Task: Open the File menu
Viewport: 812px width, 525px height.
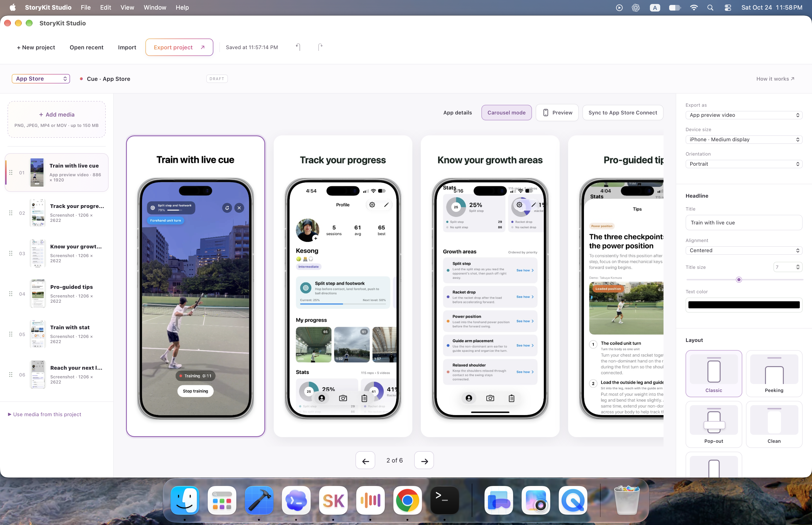Action: [86, 8]
